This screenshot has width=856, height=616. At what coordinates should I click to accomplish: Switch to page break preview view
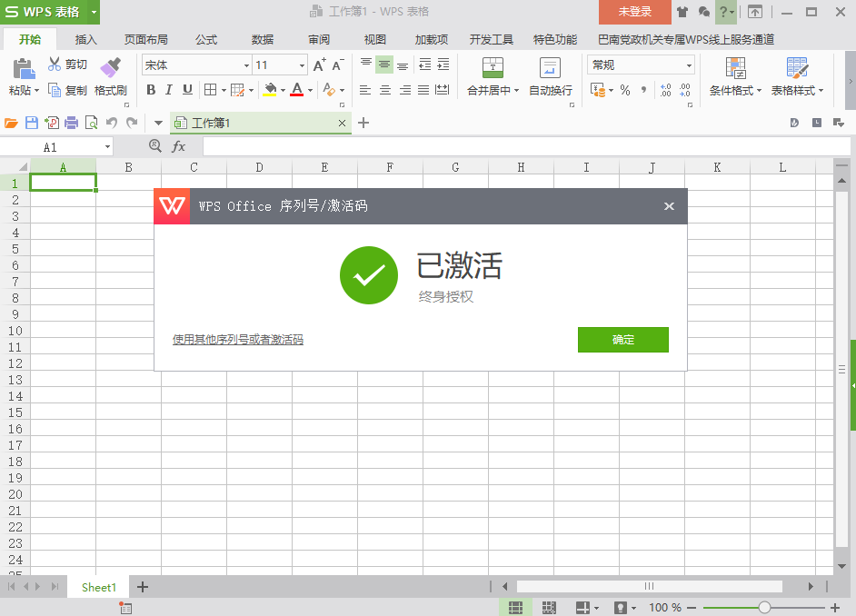point(549,607)
